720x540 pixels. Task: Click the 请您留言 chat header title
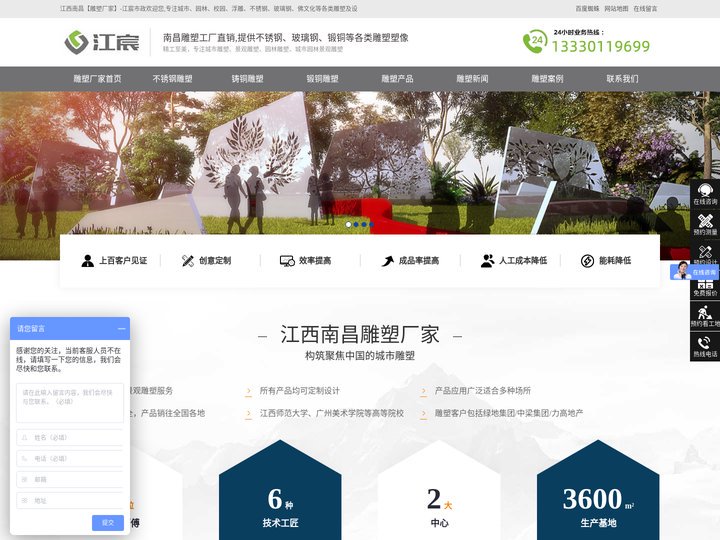[x=31, y=329]
